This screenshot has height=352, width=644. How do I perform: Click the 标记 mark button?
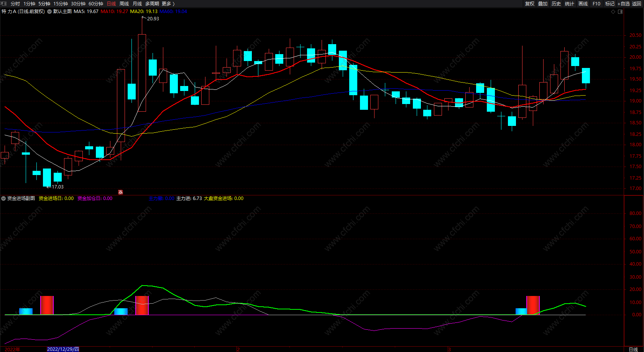coord(610,4)
